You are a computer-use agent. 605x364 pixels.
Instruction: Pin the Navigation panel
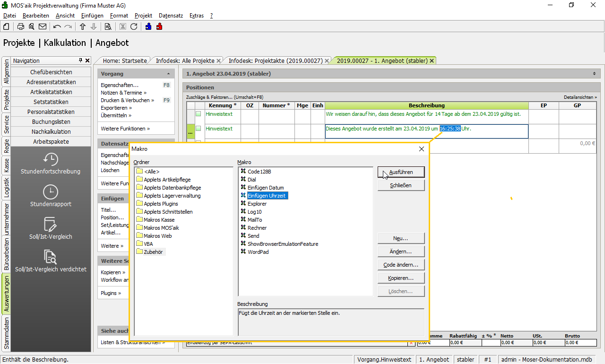coord(81,61)
